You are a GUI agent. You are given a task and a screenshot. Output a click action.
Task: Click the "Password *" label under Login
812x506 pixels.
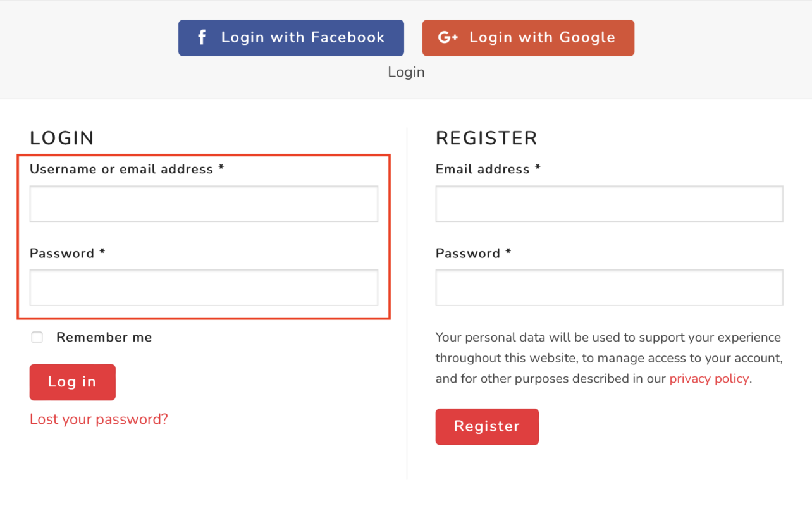tap(67, 253)
